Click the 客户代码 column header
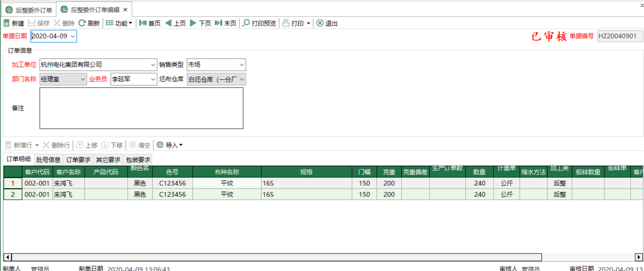The height and width of the screenshot is (271, 644). (37, 172)
